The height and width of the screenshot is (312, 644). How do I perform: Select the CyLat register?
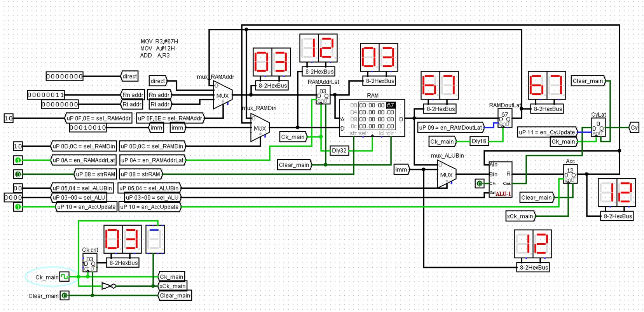pos(598,127)
